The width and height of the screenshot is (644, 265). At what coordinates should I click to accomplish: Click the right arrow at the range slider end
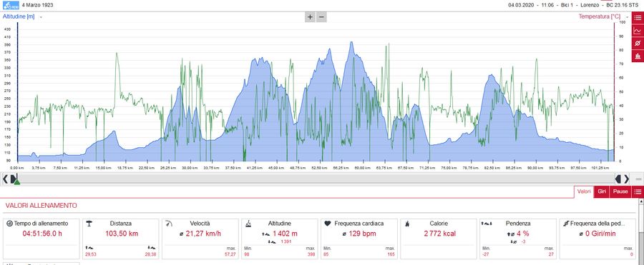pos(626,179)
